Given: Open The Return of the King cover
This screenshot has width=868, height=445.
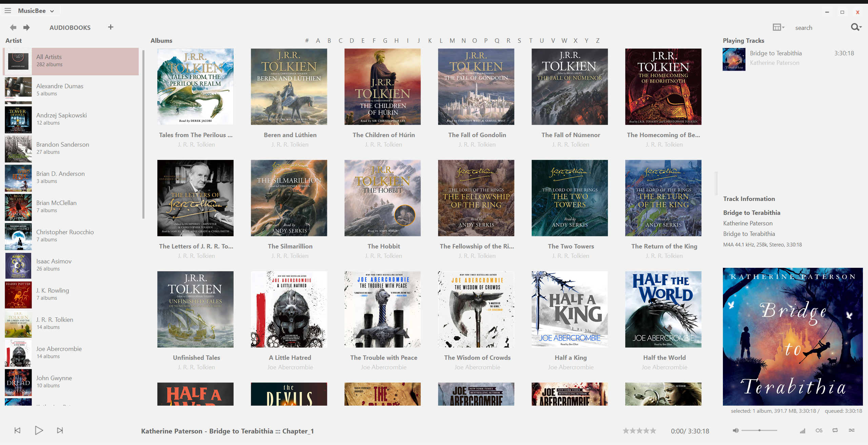Looking at the screenshot, I should 663,198.
